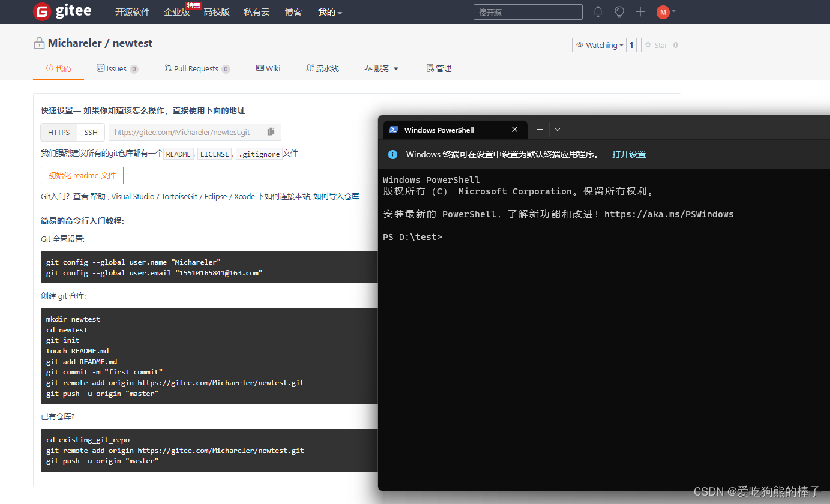Click the Eclipse link
Screen dimensions: 830x504
216,196
